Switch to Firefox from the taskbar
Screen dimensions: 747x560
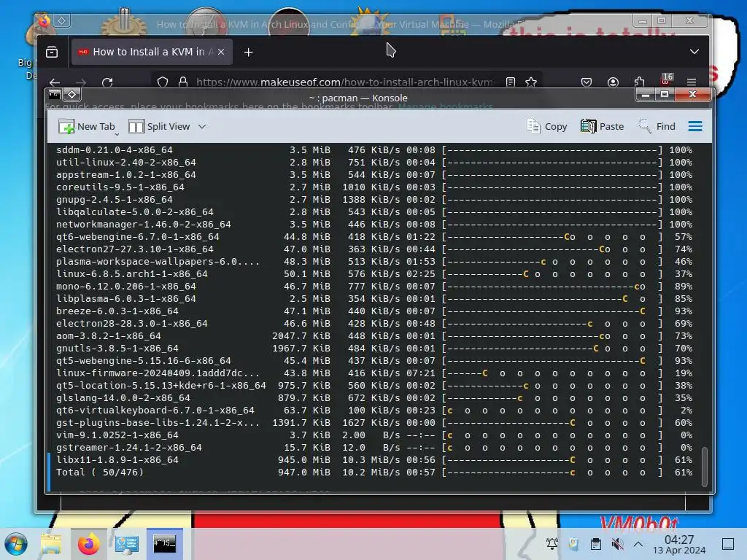pyautogui.click(x=88, y=544)
